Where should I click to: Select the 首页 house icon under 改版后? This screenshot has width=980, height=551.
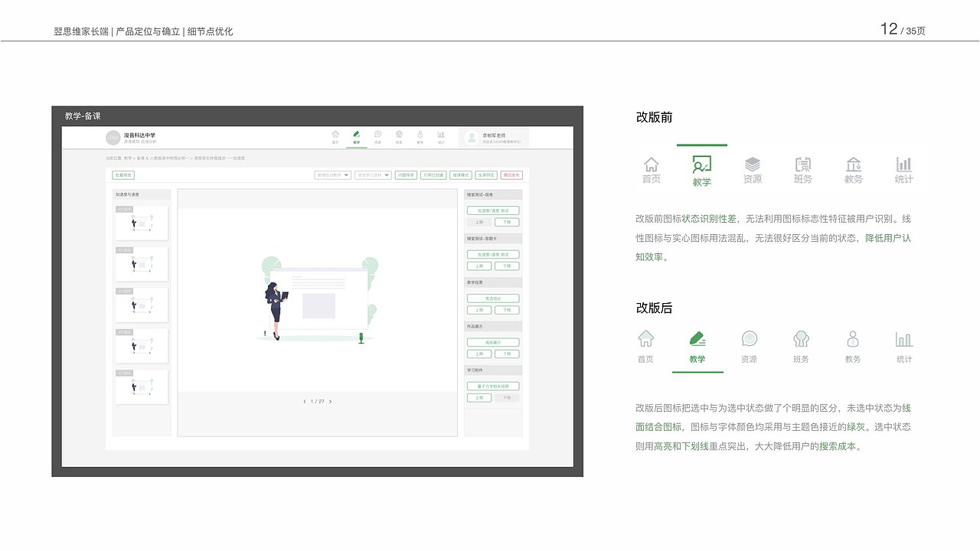coord(645,337)
